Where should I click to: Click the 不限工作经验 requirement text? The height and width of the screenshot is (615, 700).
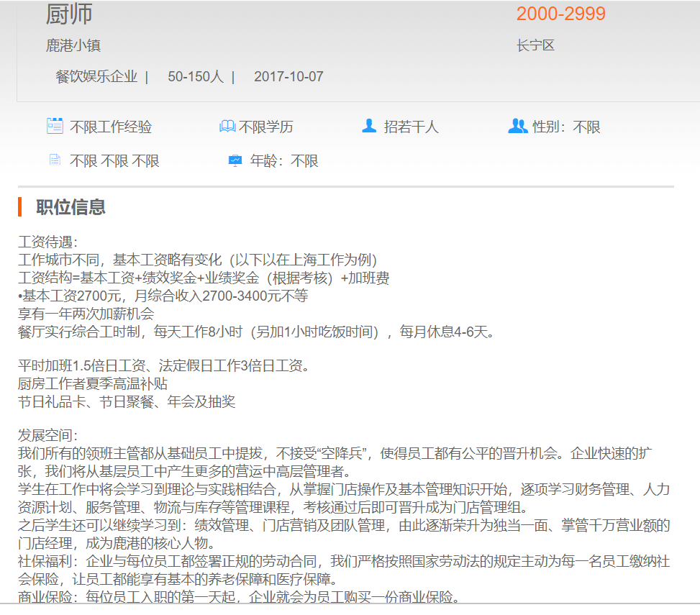tap(111, 127)
